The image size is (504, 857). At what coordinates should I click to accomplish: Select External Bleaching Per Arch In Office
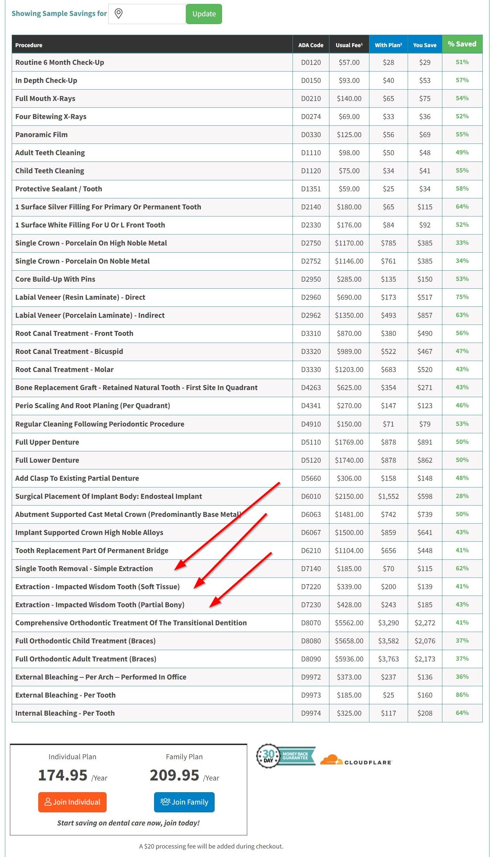tap(101, 677)
